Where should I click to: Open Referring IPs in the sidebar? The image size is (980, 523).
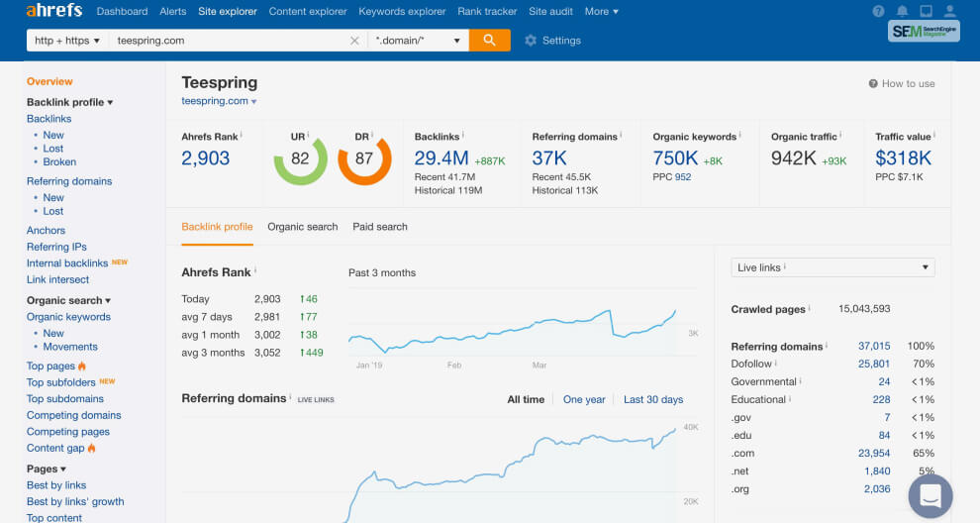pos(56,247)
